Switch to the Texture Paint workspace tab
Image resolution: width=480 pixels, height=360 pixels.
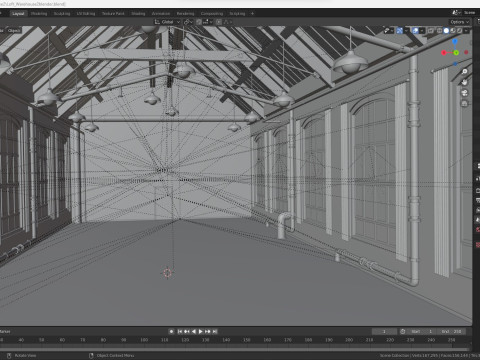(113, 14)
